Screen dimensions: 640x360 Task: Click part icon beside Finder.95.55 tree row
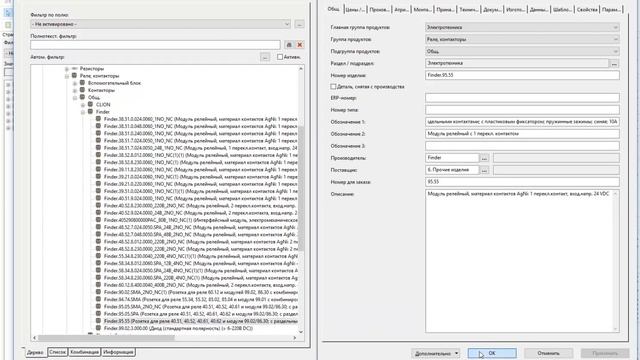coord(98,321)
